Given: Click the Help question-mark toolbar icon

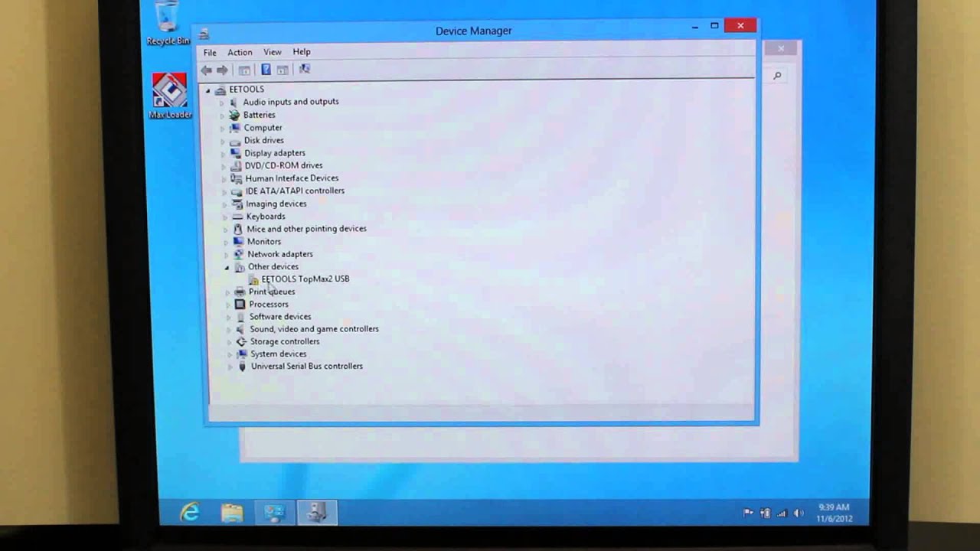Looking at the screenshot, I should pos(266,70).
